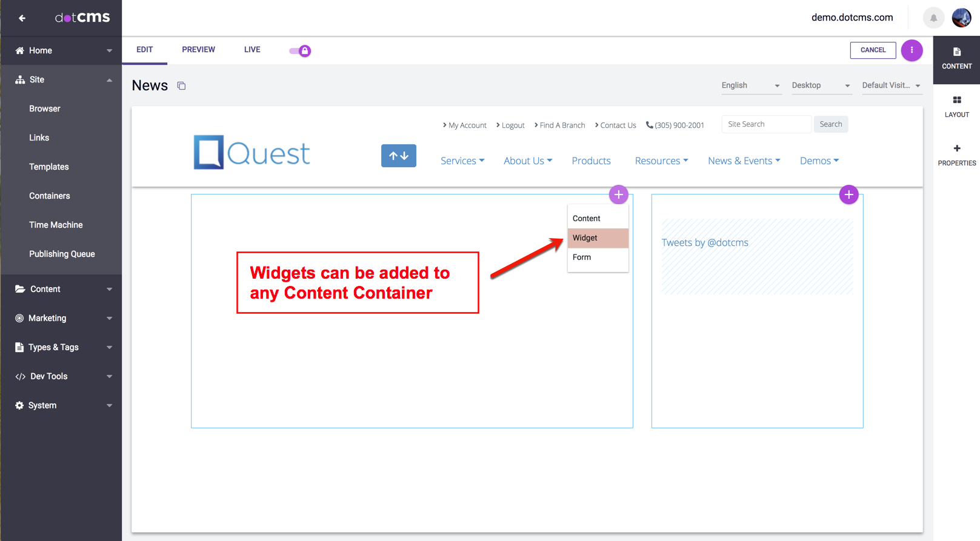Viewport: 980px width, 541px height.
Task: Open the purple three-dot actions menu
Action: [912, 50]
